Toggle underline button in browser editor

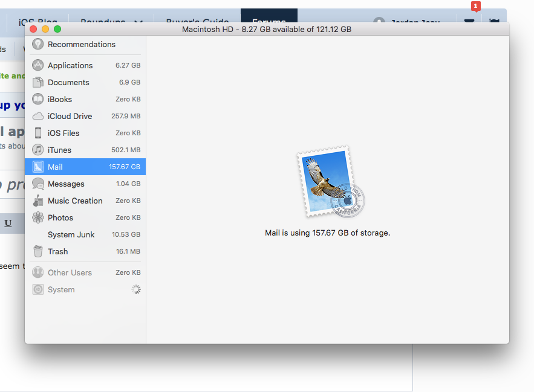coord(8,223)
